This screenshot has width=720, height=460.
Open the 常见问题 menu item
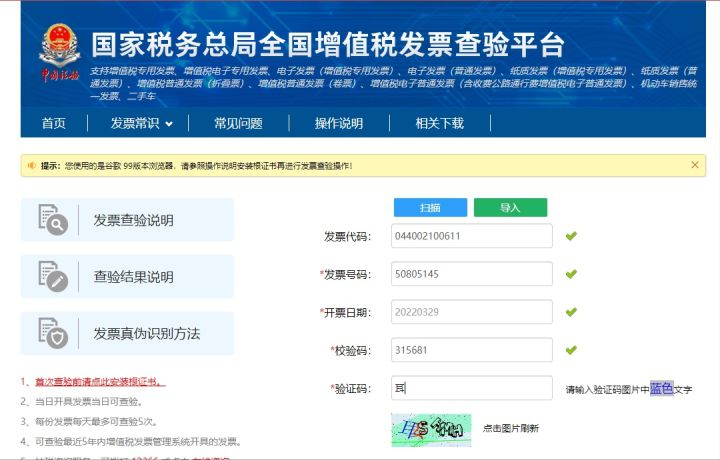pyautogui.click(x=238, y=123)
